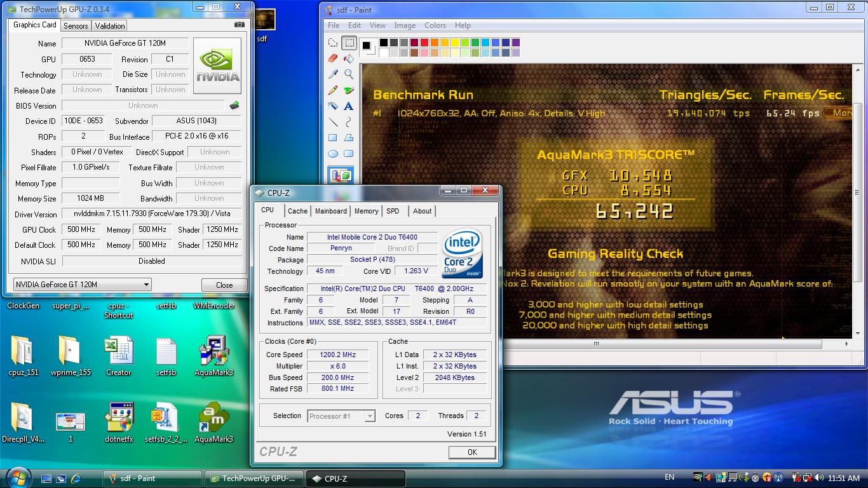868x488 pixels.
Task: Select the Text tool (A) in Paint
Action: [349, 106]
